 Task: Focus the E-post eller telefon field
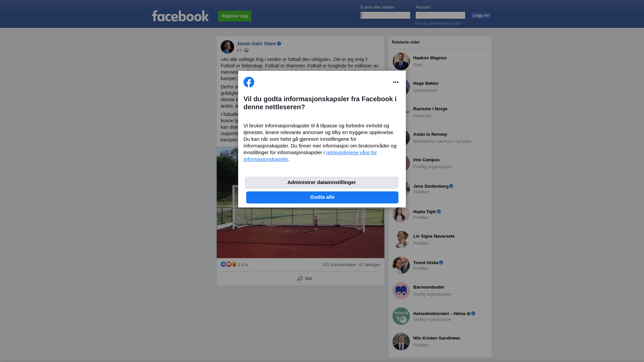pyautogui.click(x=385, y=15)
